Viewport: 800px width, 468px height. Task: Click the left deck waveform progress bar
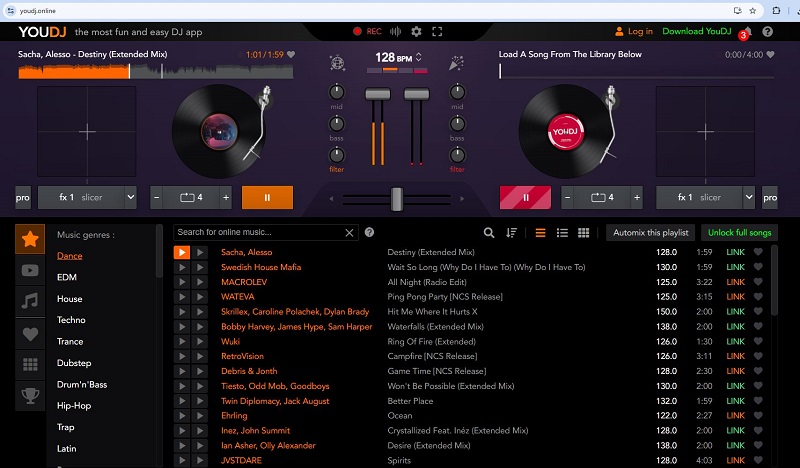[x=156, y=71]
